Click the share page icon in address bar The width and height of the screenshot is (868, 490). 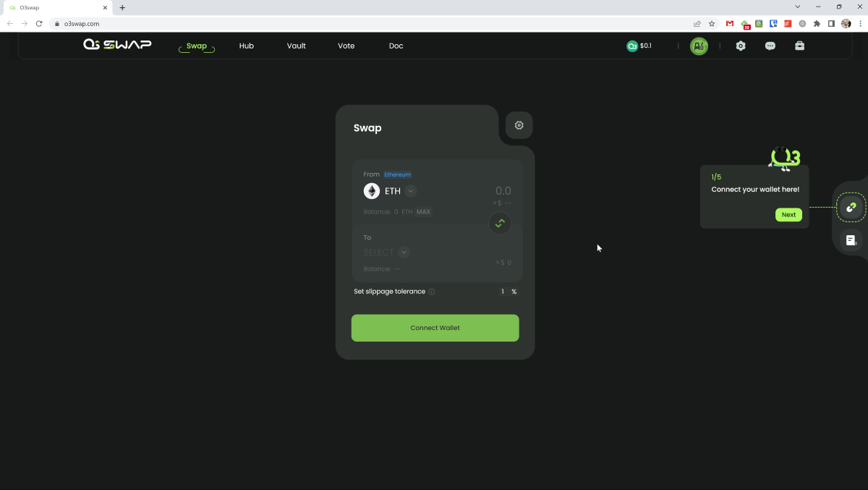pyautogui.click(x=697, y=24)
